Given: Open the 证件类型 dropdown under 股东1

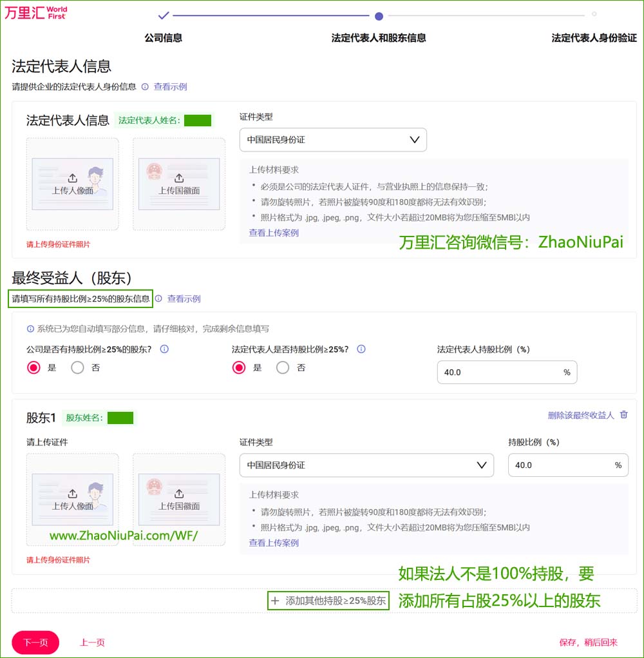Looking at the screenshot, I should coord(366,465).
